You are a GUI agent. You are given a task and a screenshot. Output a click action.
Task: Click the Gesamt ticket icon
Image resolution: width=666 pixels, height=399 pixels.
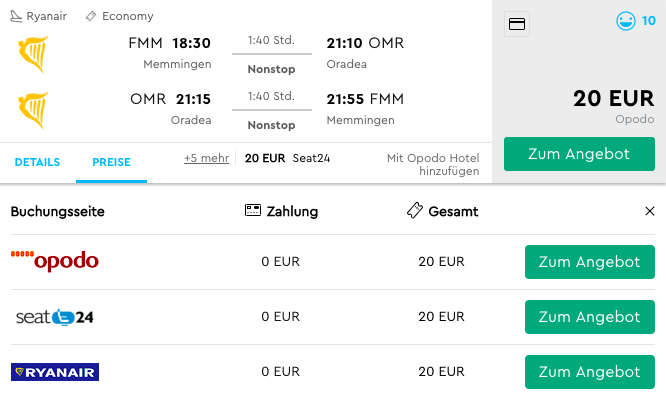coord(415,210)
